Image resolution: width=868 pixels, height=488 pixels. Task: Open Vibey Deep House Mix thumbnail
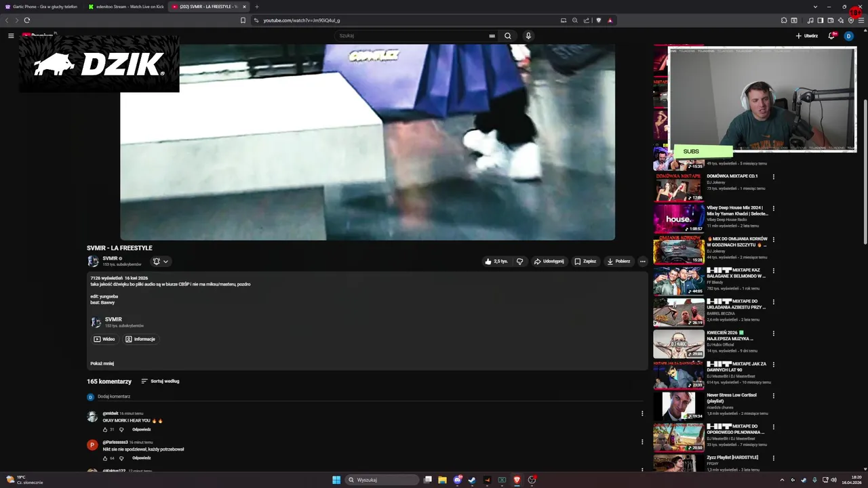click(x=678, y=218)
